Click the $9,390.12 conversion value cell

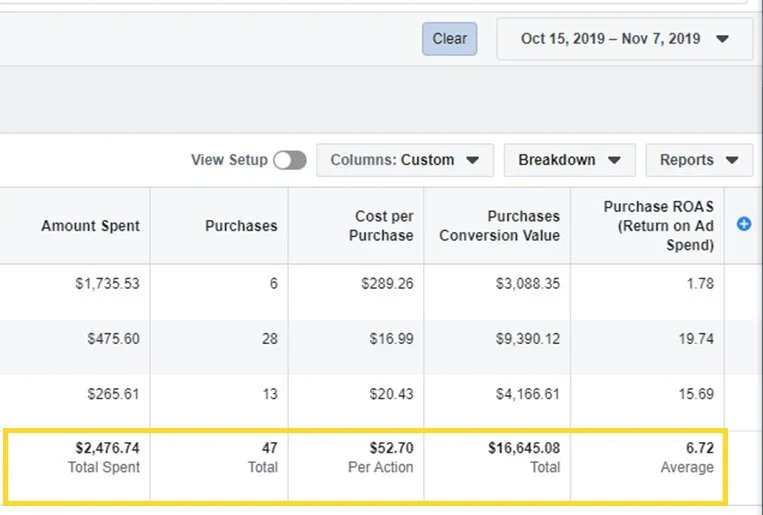click(x=526, y=339)
